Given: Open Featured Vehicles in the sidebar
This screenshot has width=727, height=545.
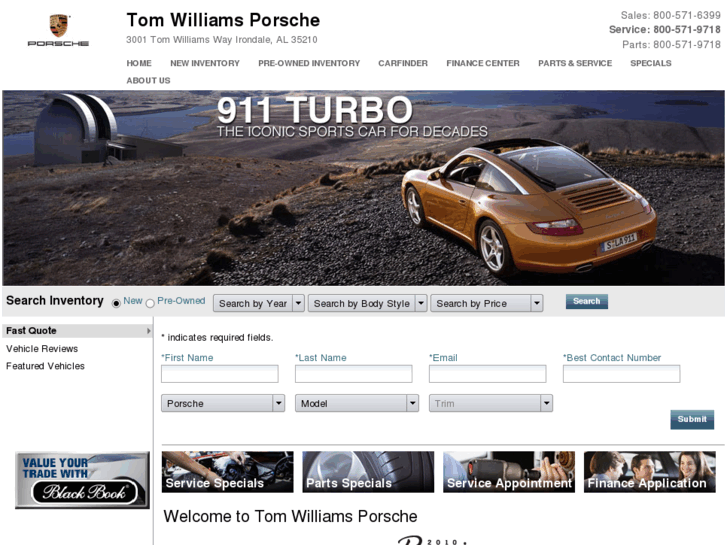Looking at the screenshot, I should pyautogui.click(x=45, y=366).
